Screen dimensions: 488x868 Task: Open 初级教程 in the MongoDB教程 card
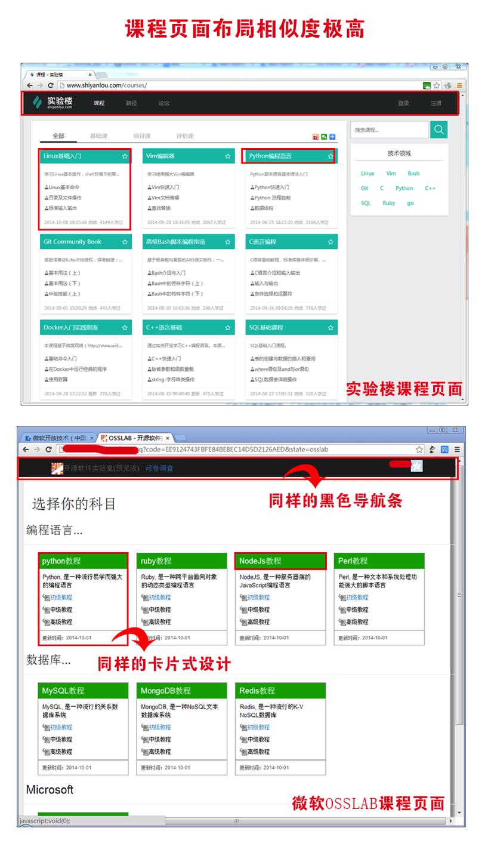pyautogui.click(x=159, y=728)
